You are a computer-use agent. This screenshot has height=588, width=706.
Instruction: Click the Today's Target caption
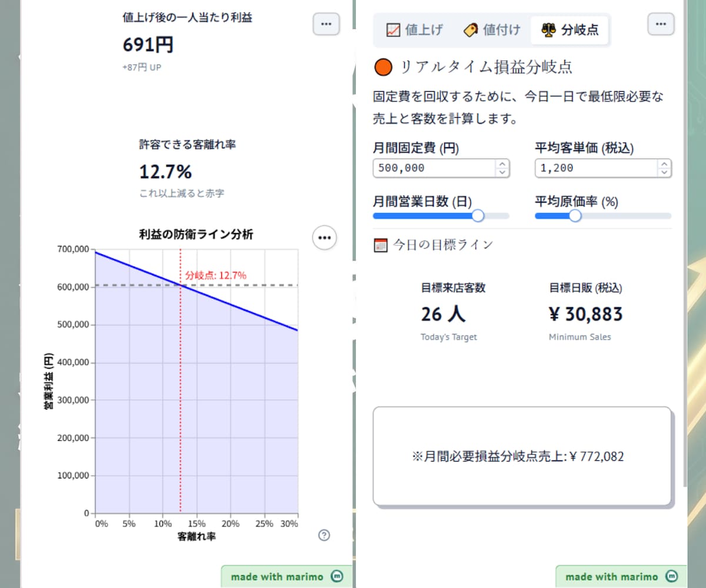coord(449,337)
